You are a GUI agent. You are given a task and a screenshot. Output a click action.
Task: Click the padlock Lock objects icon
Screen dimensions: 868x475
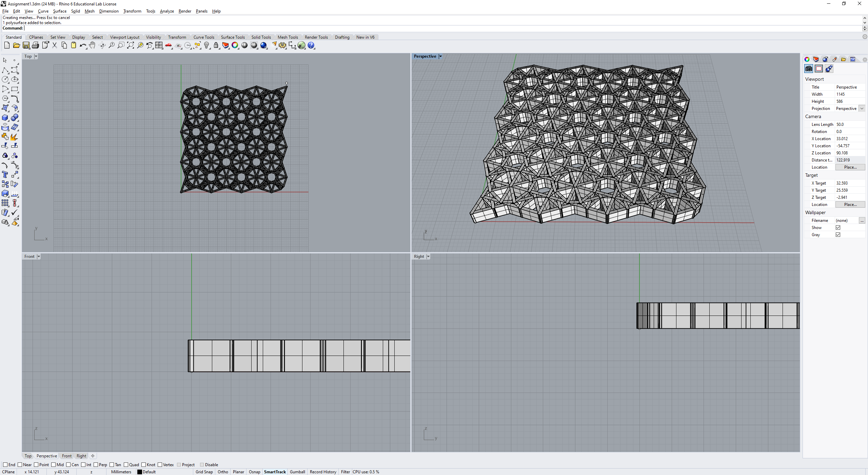pos(216,45)
